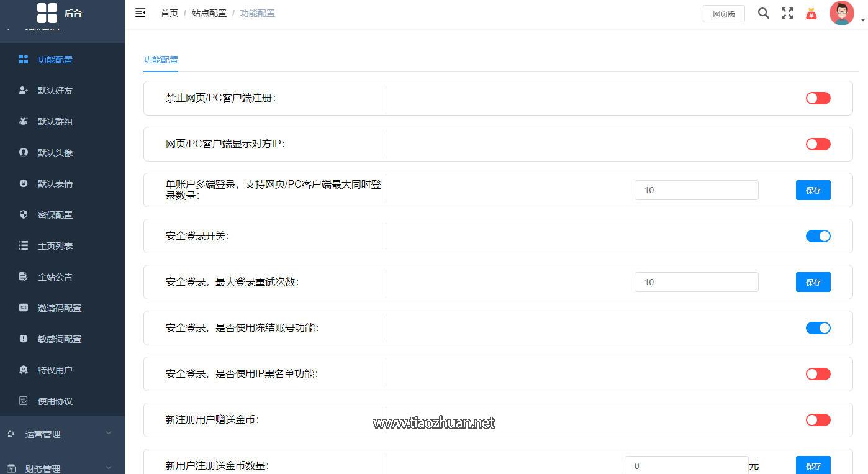
Task: Enable 禁止网页/PC客户端注册 toggle
Action: (x=818, y=98)
